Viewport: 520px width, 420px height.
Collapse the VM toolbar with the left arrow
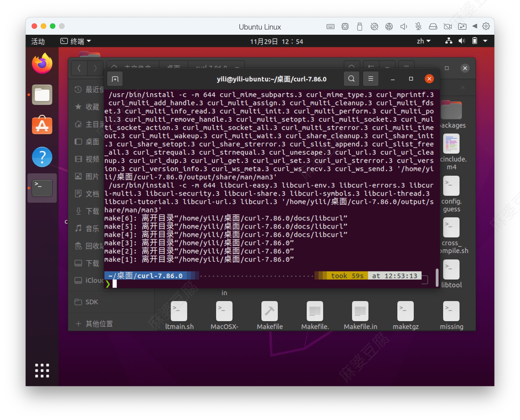(x=474, y=26)
